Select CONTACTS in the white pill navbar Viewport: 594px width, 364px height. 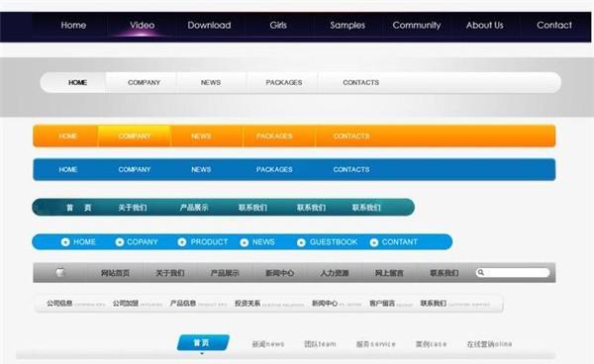click(361, 82)
